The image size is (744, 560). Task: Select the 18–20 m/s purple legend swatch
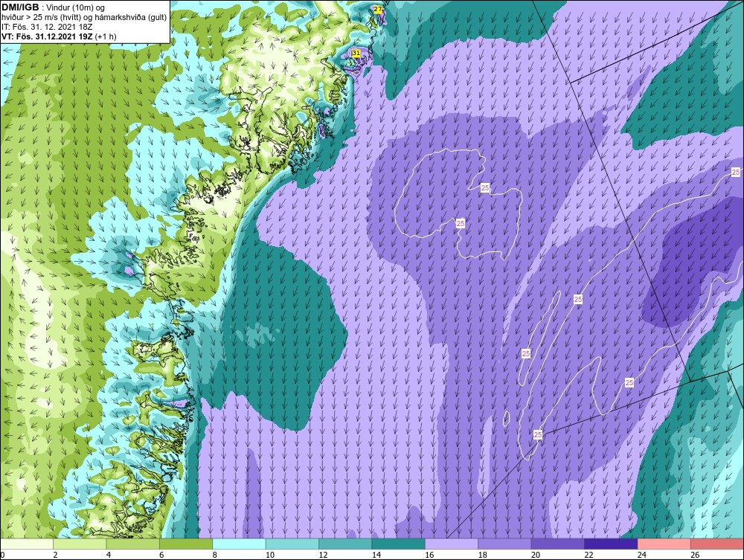[x=505, y=544]
